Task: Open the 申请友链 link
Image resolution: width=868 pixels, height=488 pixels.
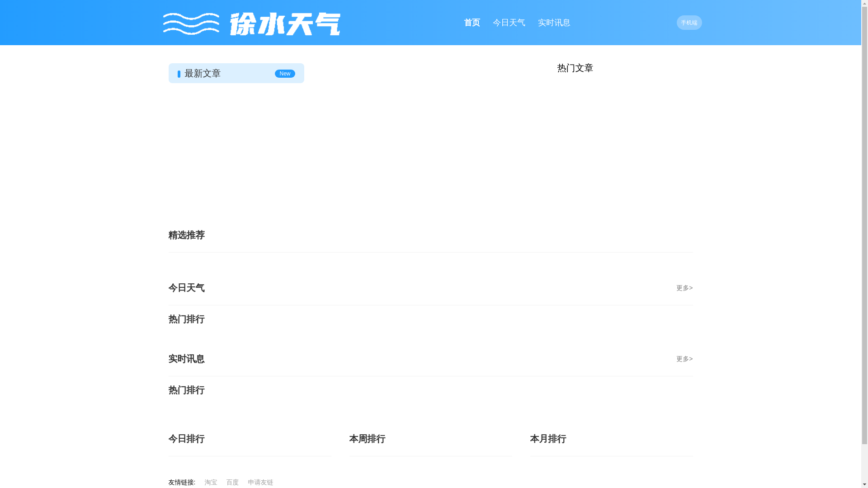Action: 260,482
